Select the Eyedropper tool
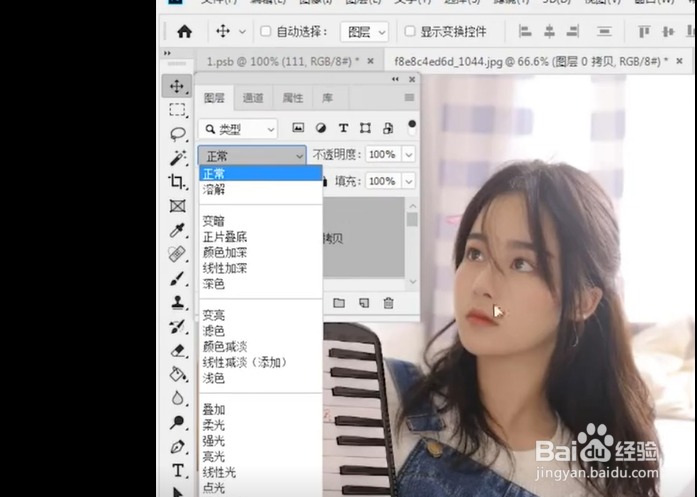This screenshot has height=497, width=697. [177, 230]
